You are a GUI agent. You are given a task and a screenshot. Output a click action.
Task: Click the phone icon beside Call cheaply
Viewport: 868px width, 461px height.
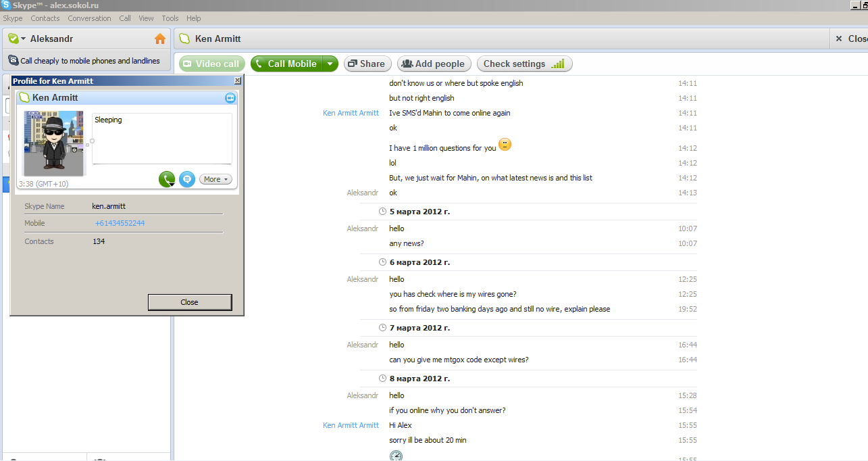pos(13,60)
